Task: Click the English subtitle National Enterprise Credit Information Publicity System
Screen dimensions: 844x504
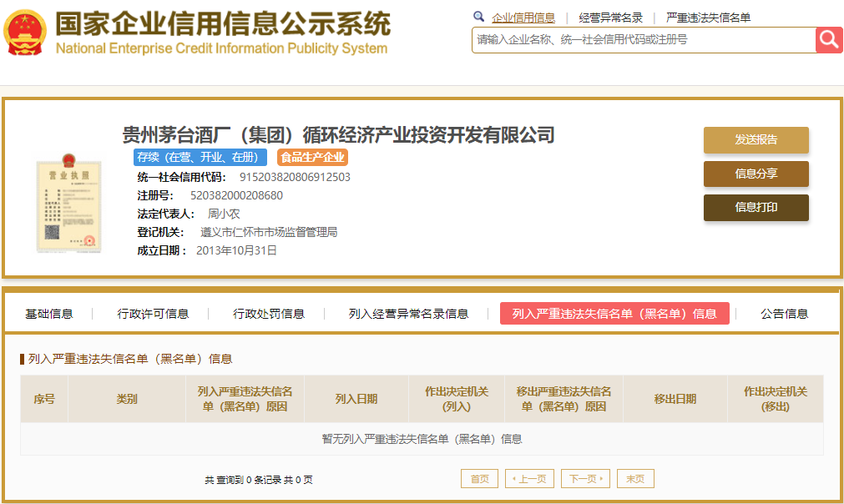Action: pos(221,48)
